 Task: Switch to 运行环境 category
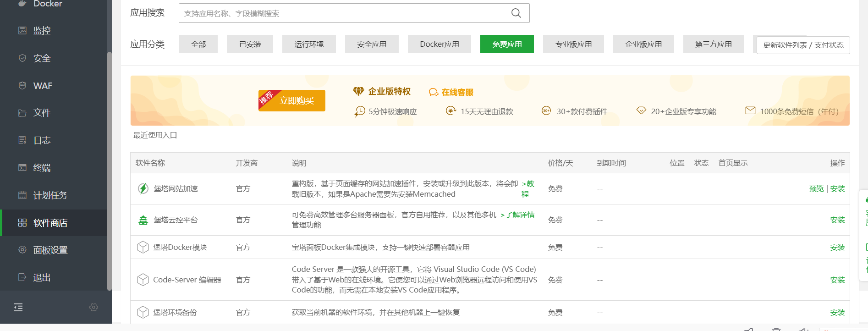click(x=309, y=44)
